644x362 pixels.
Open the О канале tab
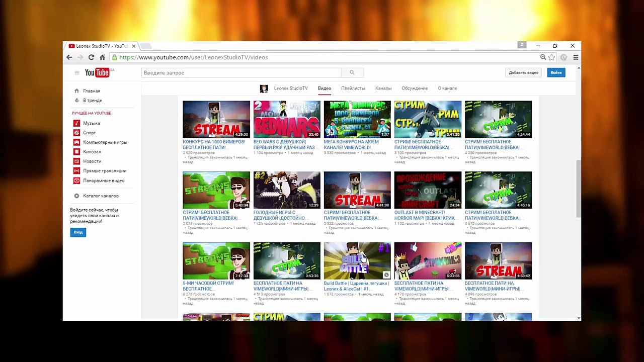coord(447,88)
